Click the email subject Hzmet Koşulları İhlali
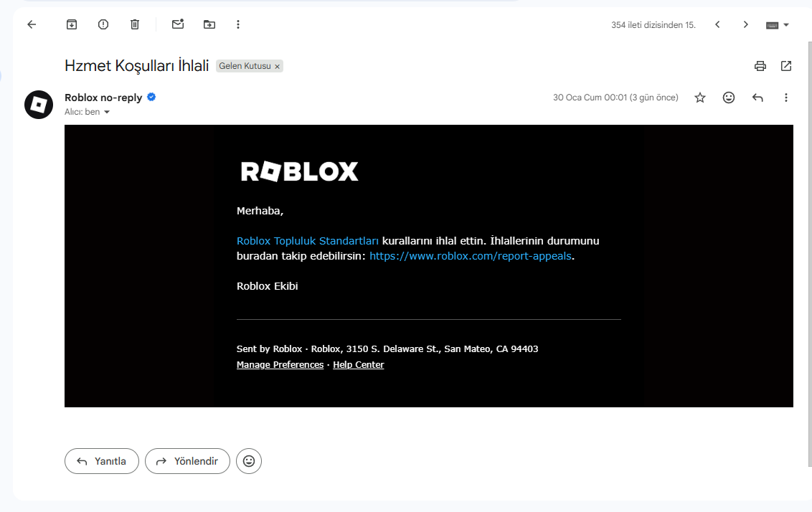This screenshot has width=812, height=512. (x=137, y=66)
